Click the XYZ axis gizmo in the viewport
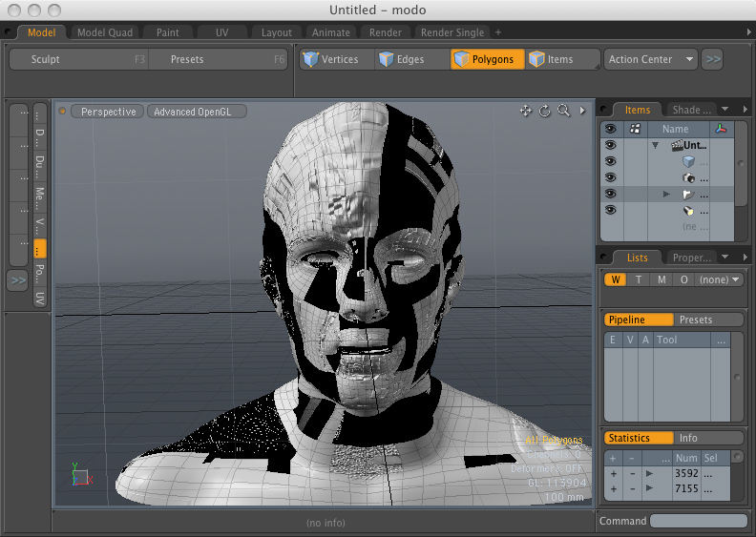Image resolution: width=756 pixels, height=537 pixels. 81,474
